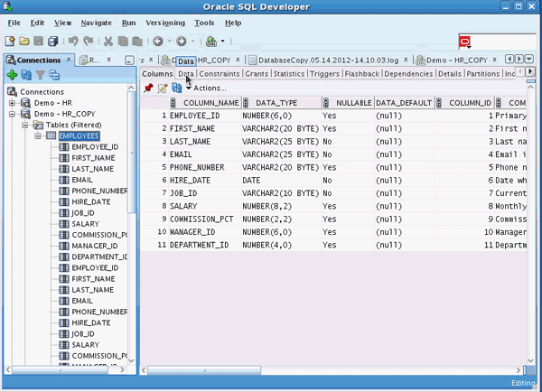
Task: Open the Run menu
Action: coord(128,23)
